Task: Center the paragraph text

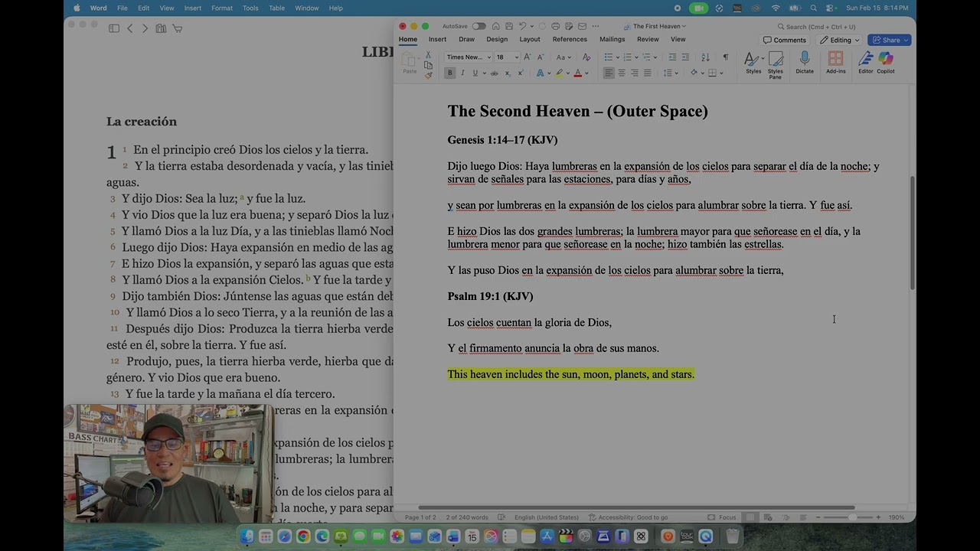Action: pos(622,73)
